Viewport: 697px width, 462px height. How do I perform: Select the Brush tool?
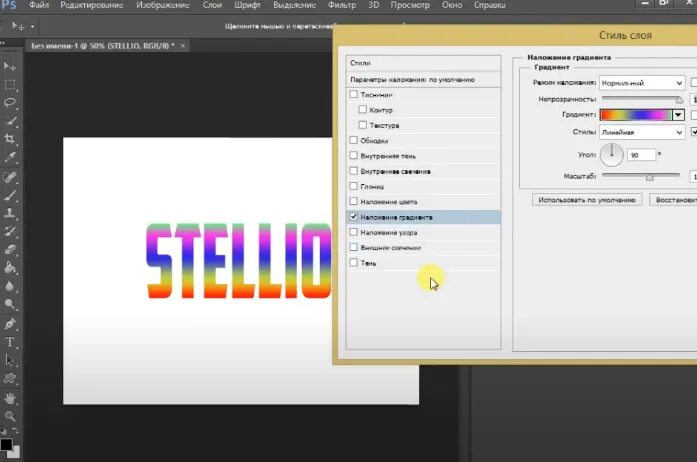pyautogui.click(x=10, y=195)
